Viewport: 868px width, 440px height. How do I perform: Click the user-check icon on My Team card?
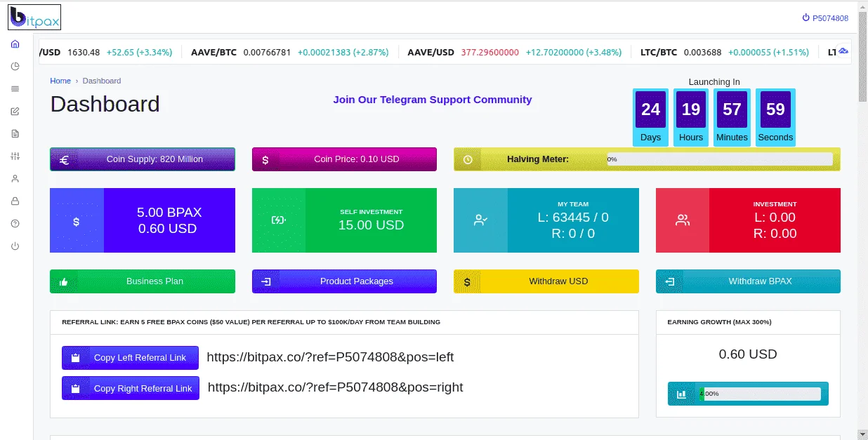[x=480, y=220]
